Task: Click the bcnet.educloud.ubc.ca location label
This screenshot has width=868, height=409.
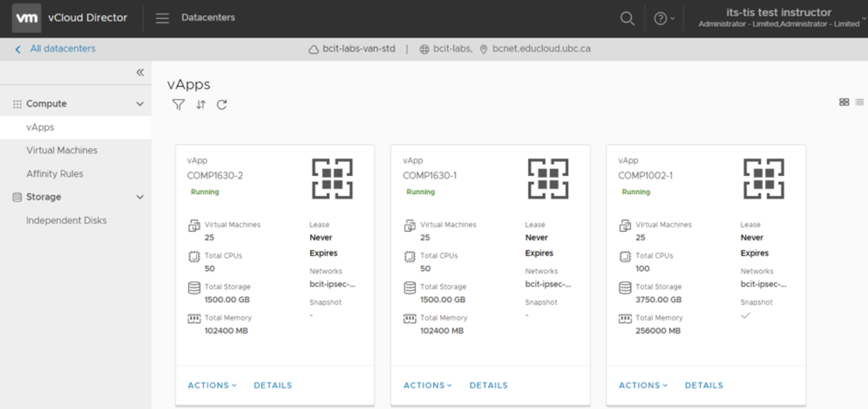Action: [535, 49]
